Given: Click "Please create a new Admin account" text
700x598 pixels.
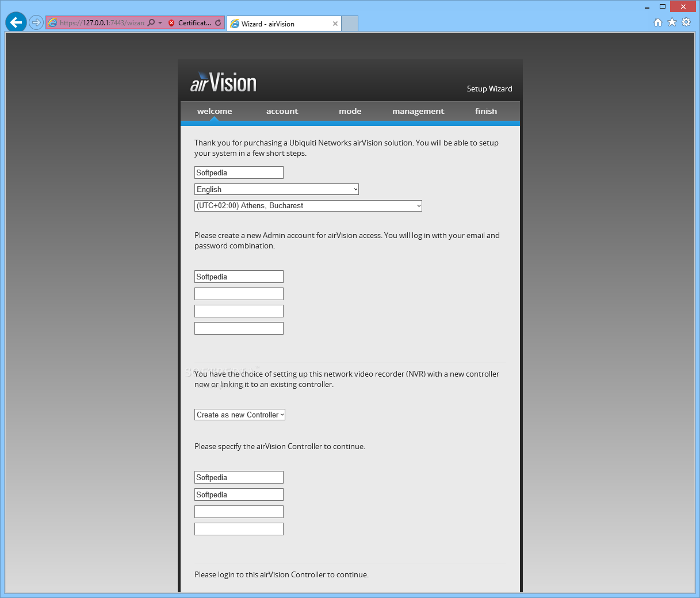Looking at the screenshot, I should pyautogui.click(x=347, y=240).
